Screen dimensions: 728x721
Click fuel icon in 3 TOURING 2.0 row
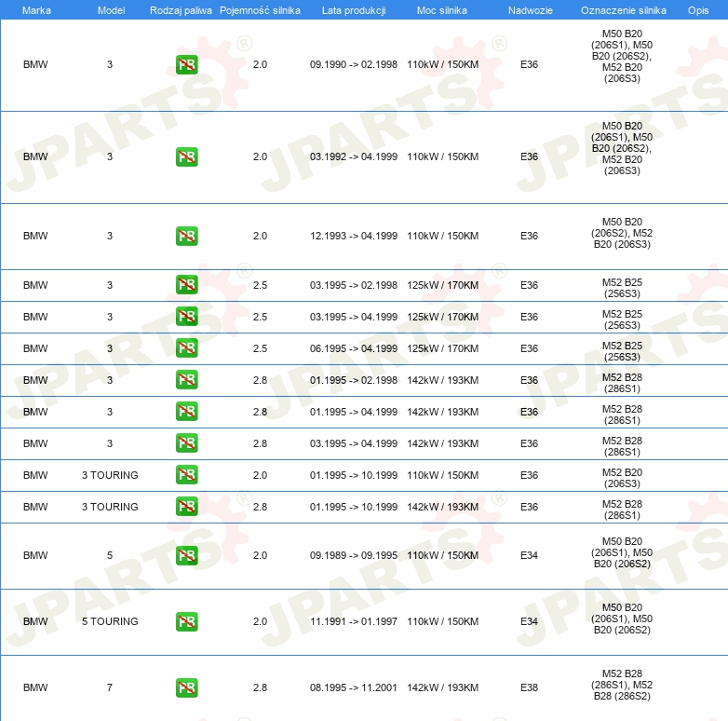(x=186, y=475)
